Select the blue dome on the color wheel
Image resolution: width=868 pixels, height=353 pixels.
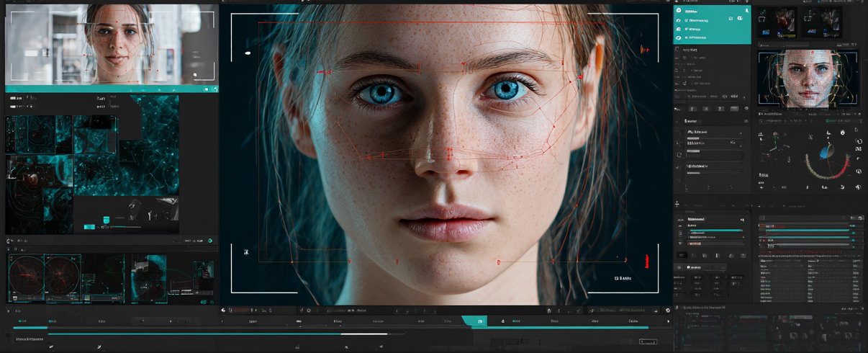tap(826, 152)
